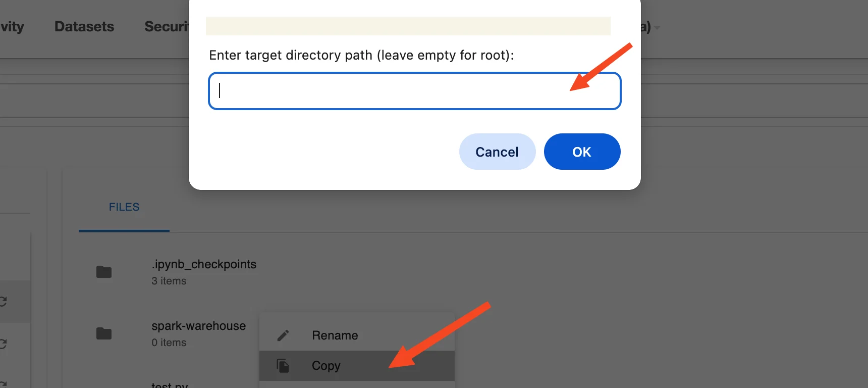
Task: Click the pencil icon beside Rename
Action: [x=283, y=335]
